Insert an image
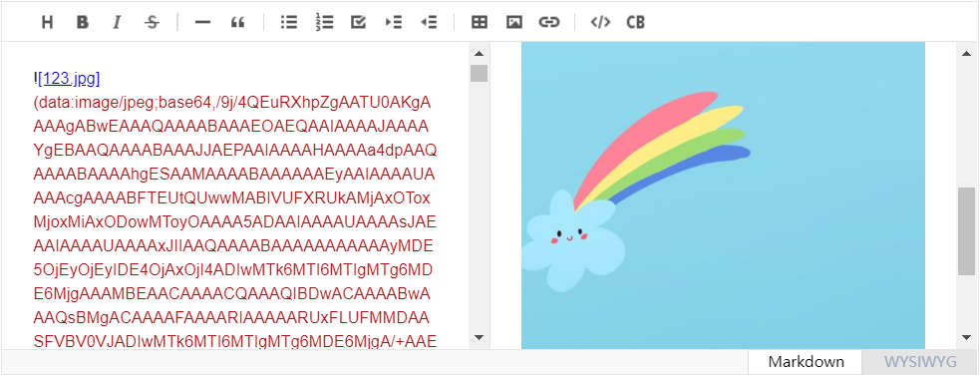The height and width of the screenshot is (376, 980). (x=513, y=22)
